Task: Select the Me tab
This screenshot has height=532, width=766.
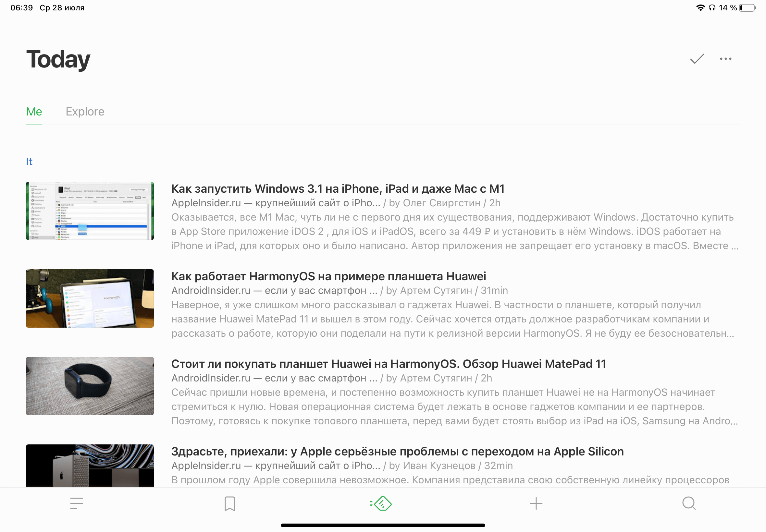Action: pos(34,111)
